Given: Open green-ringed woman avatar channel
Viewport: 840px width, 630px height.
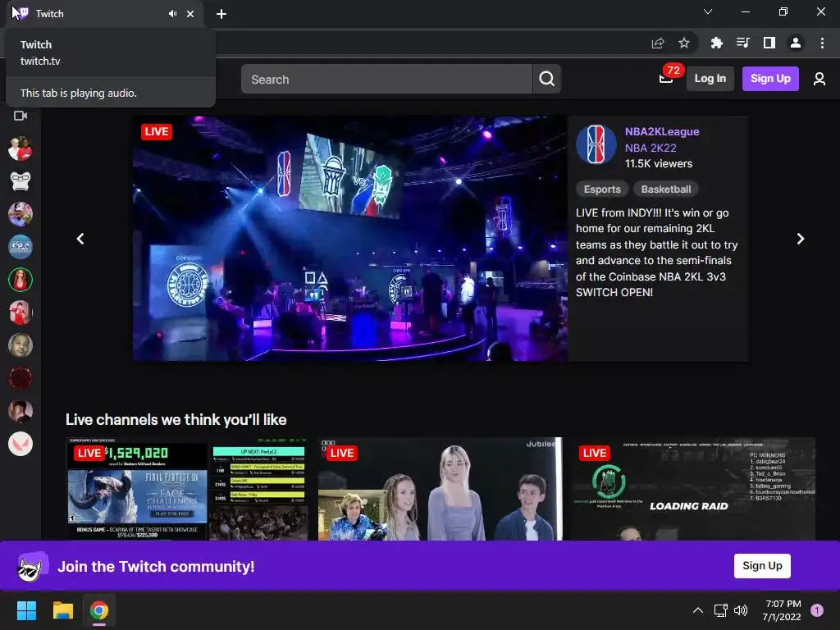Looking at the screenshot, I should tap(21, 280).
